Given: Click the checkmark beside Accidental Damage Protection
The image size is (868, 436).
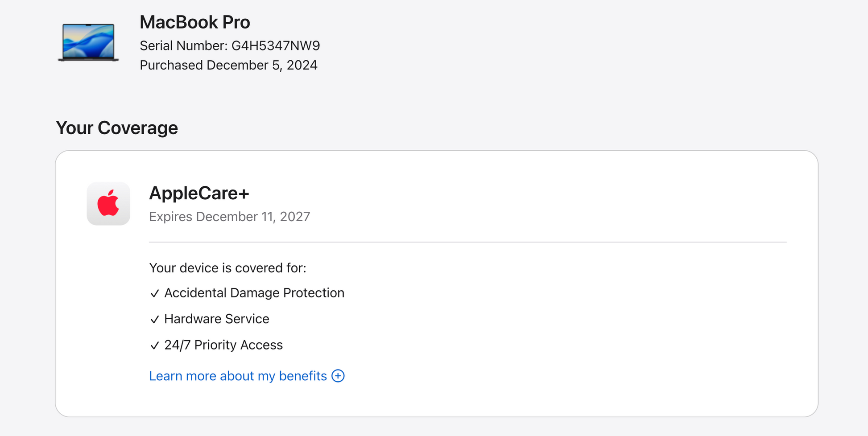Looking at the screenshot, I should pyautogui.click(x=154, y=293).
